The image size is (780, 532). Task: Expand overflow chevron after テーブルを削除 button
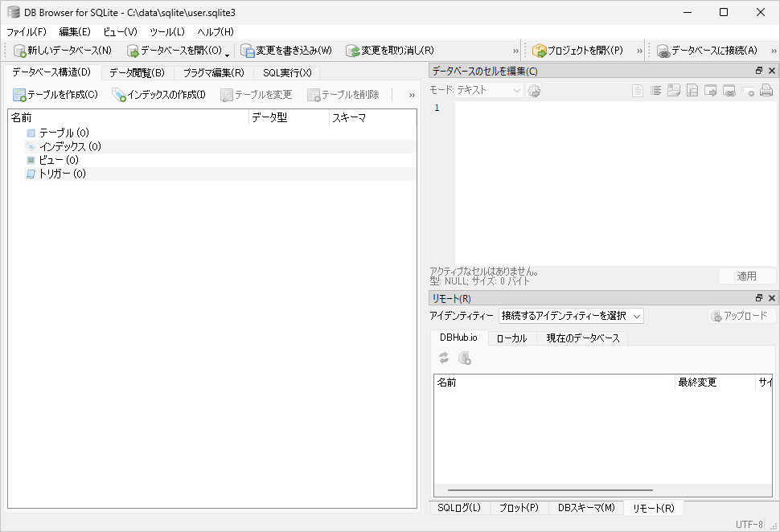(412, 95)
